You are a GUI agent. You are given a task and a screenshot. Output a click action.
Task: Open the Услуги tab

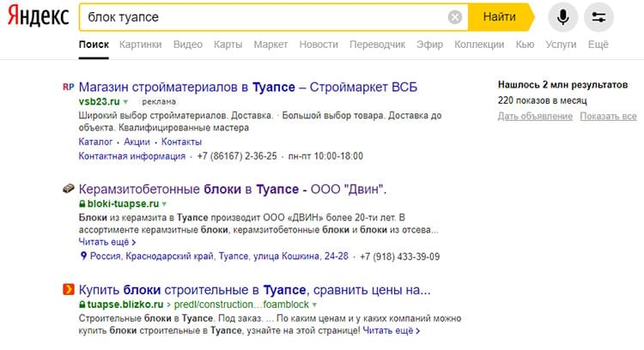pyautogui.click(x=561, y=45)
